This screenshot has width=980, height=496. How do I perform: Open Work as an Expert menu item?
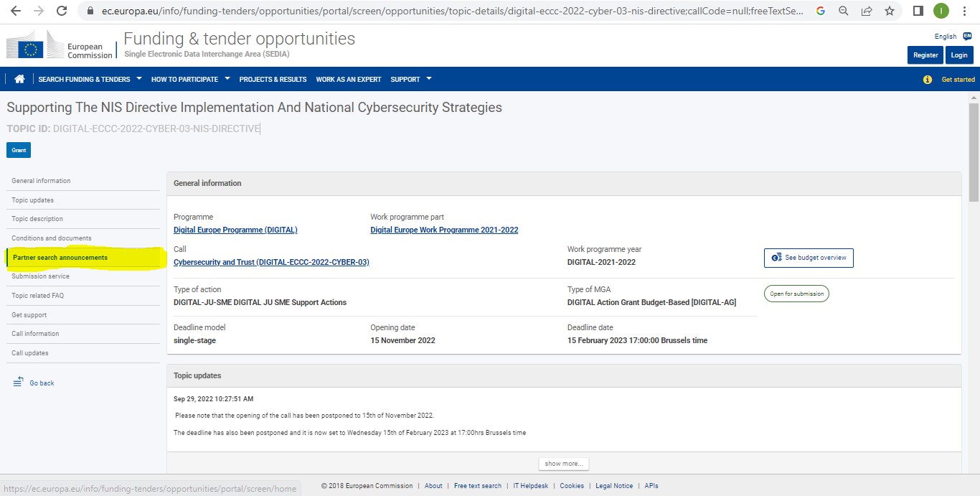pyautogui.click(x=349, y=79)
